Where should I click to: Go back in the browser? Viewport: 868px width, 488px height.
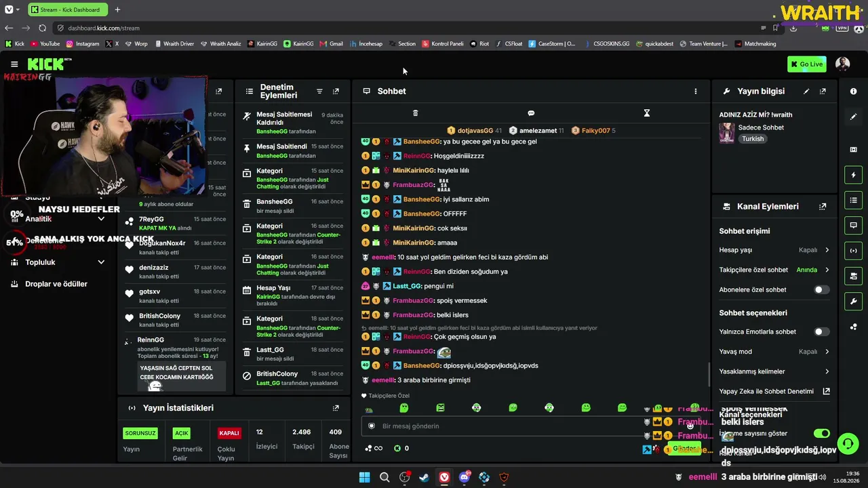[x=9, y=28]
